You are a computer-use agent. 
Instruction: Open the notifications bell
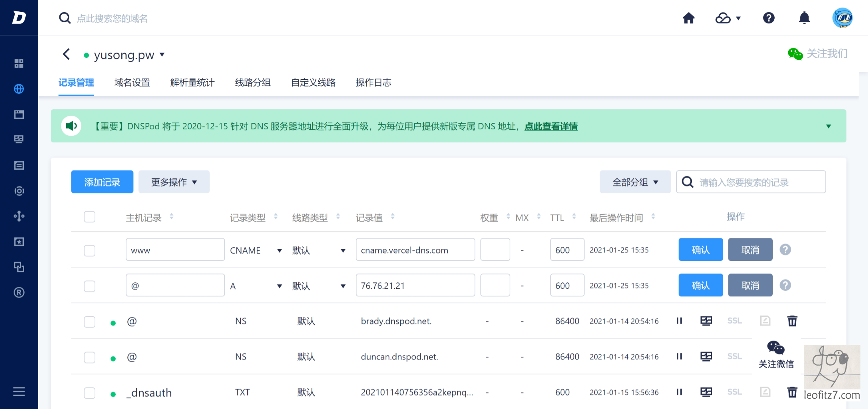(x=804, y=18)
